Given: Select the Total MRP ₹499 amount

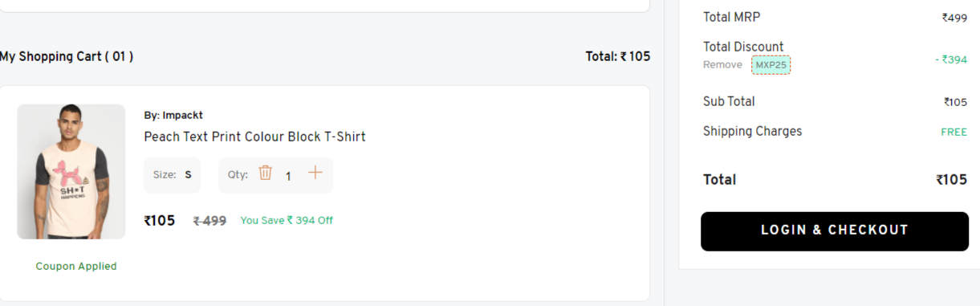Looking at the screenshot, I should click(954, 17).
